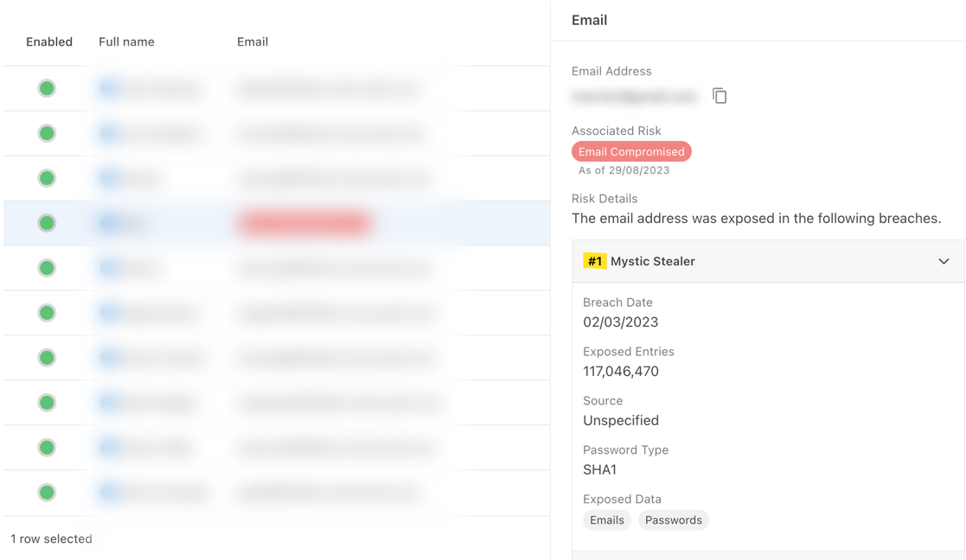
Task: Click the Email column header
Action: (252, 41)
